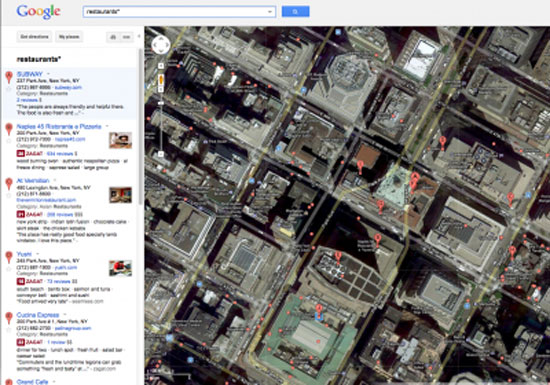
Task: Click the red pin beside Yushi result
Action: [9, 257]
